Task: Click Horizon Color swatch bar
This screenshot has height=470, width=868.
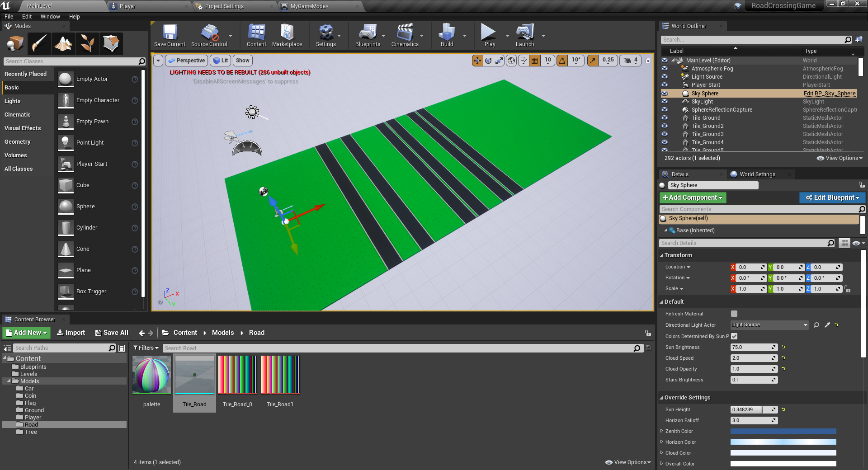Action: pos(783,442)
